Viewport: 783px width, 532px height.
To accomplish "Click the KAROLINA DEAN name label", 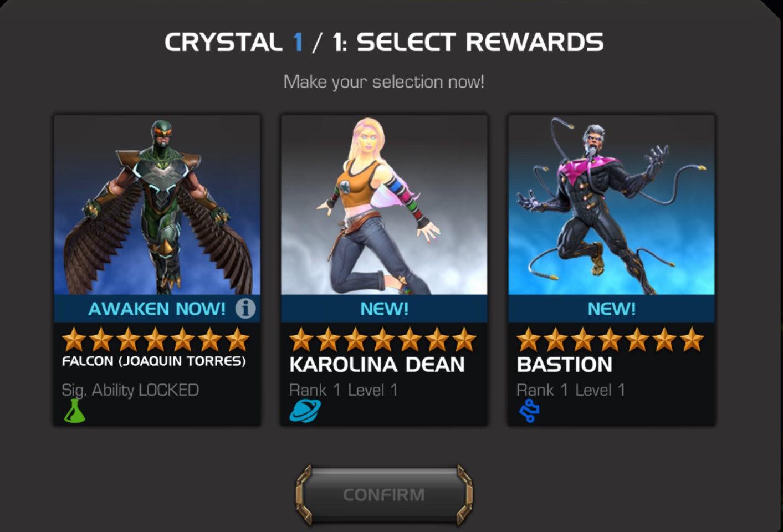I will click(377, 365).
